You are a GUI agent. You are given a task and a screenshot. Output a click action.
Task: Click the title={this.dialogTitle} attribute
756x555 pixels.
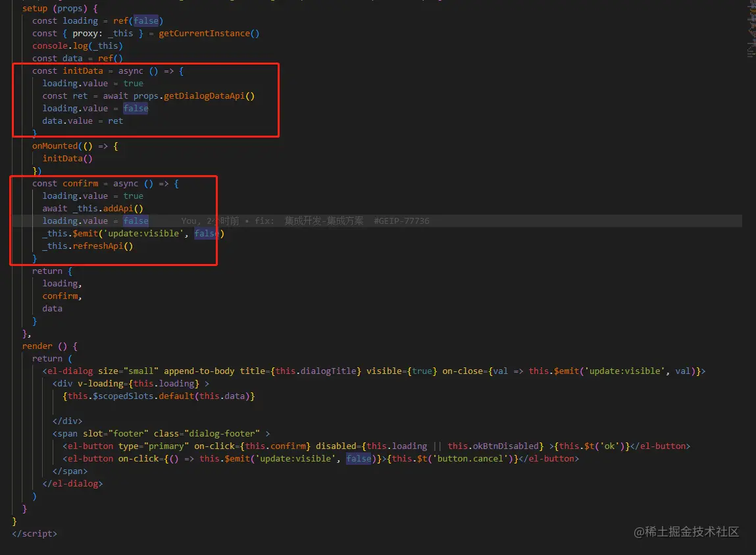pyautogui.click(x=301, y=371)
